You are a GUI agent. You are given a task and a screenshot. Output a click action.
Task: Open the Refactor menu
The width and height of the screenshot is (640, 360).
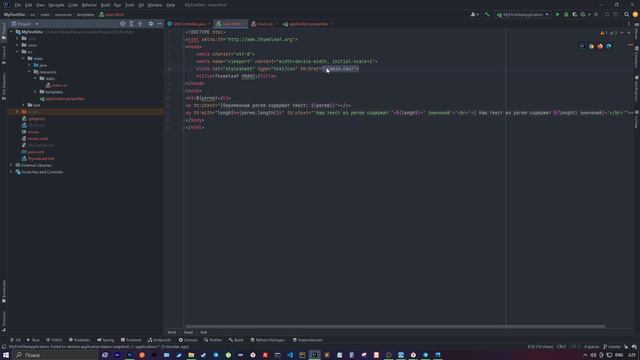click(89, 5)
